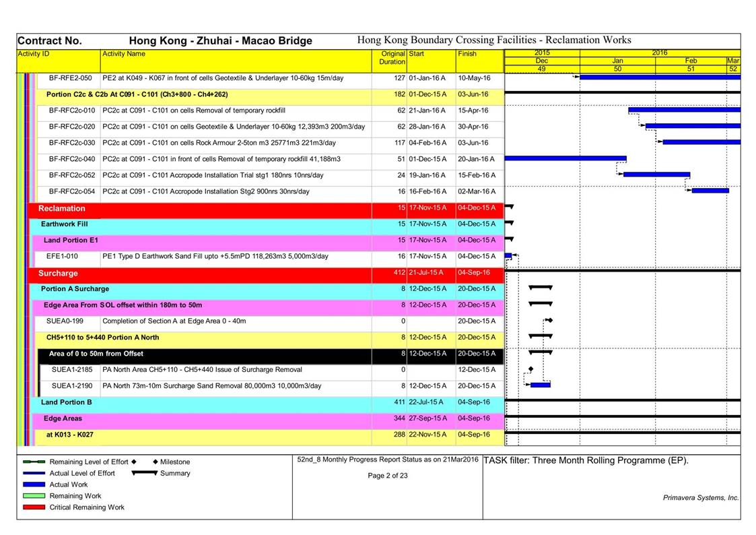Click the Summary bar legend symbol

click(x=145, y=473)
